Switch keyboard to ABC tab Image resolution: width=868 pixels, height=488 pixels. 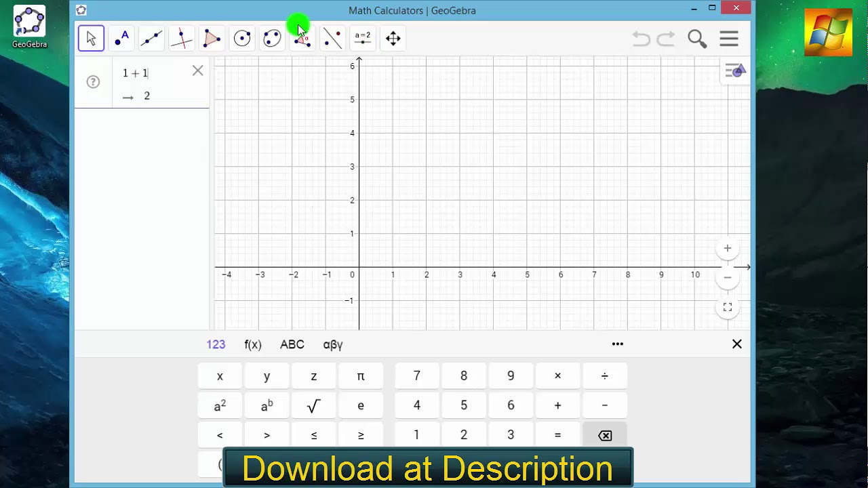point(292,344)
